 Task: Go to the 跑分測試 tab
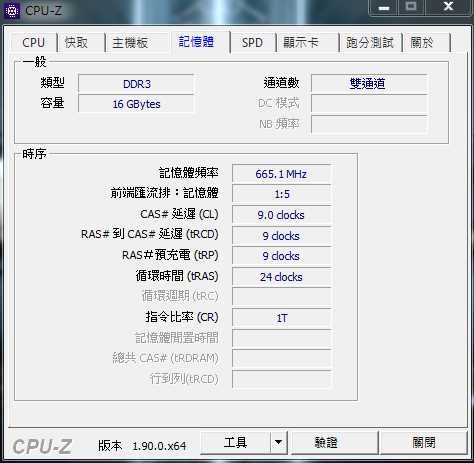click(x=370, y=43)
